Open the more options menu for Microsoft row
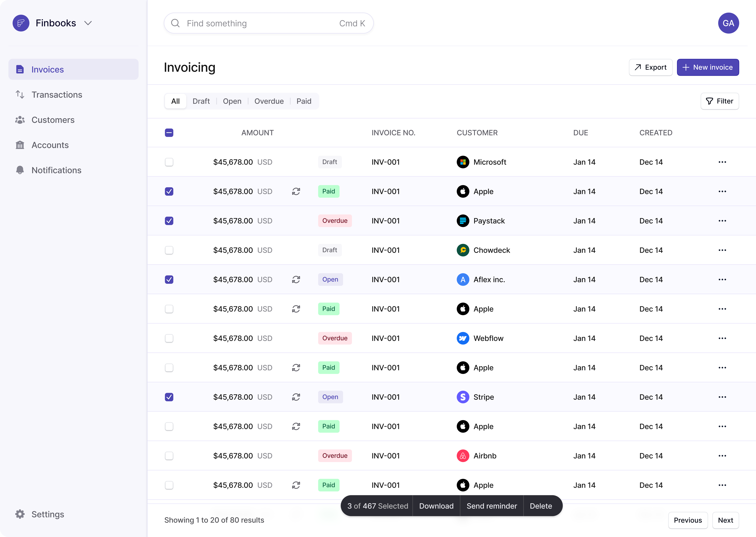756x537 pixels. pyautogui.click(x=722, y=162)
